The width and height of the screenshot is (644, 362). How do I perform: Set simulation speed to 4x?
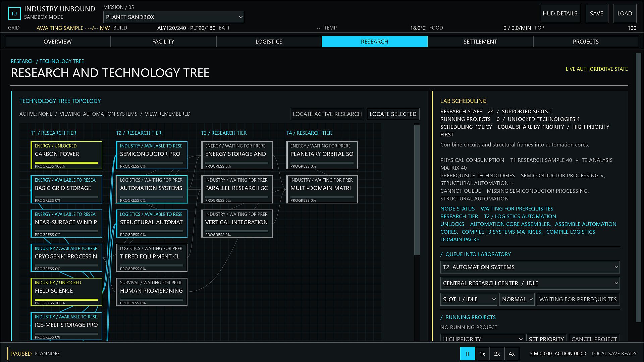[x=512, y=354]
